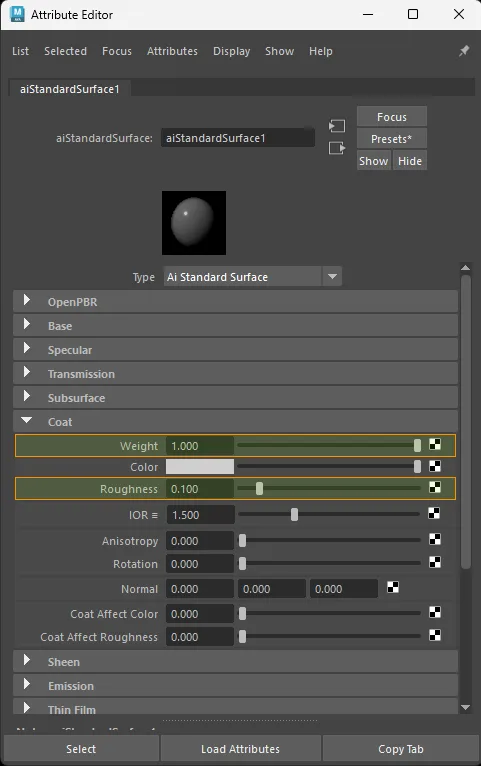Viewport: 481px width, 766px height.
Task: Click the Maya logo in title bar
Action: (x=17, y=14)
